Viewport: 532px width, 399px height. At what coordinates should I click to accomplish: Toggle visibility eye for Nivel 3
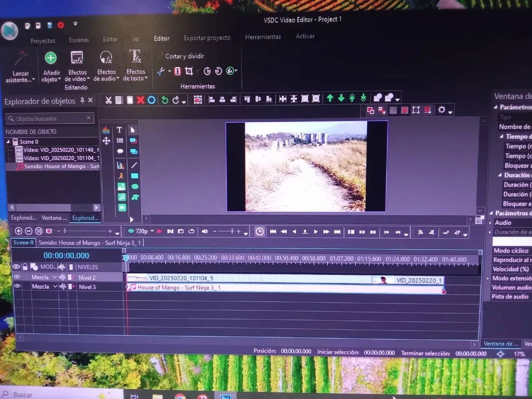pyautogui.click(x=17, y=286)
